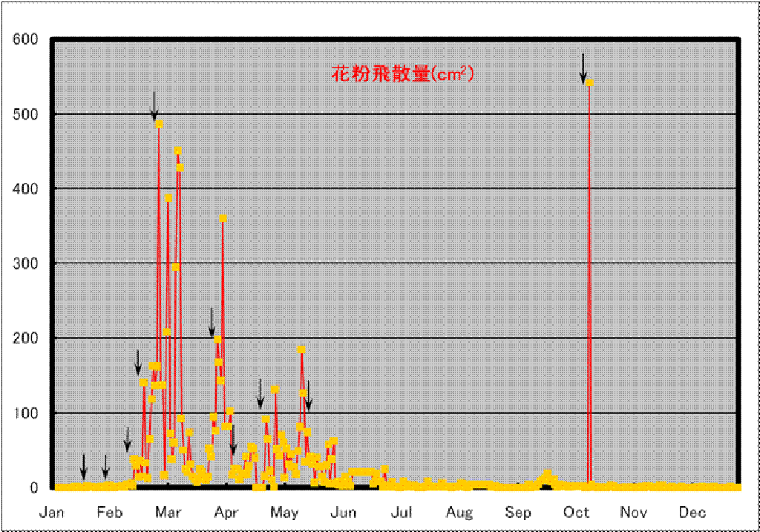Screen dimensions: 760x532
Task: Click the small arrow above late January baseline
Action: coord(83,467)
